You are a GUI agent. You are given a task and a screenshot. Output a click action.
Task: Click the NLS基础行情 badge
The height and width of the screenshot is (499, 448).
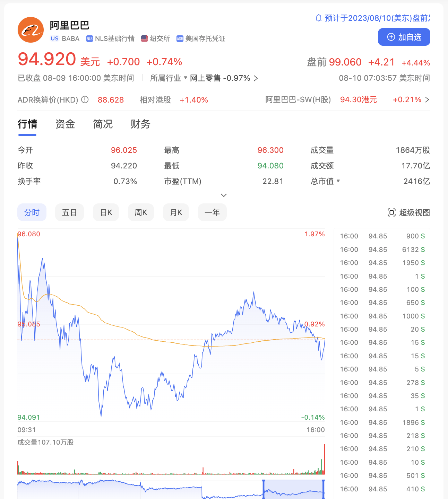(x=111, y=38)
